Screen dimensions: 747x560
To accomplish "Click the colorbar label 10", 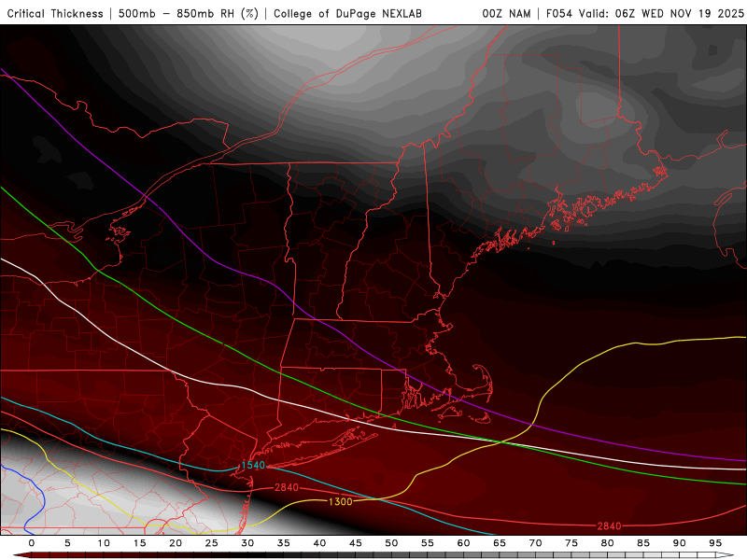I will [x=104, y=543].
